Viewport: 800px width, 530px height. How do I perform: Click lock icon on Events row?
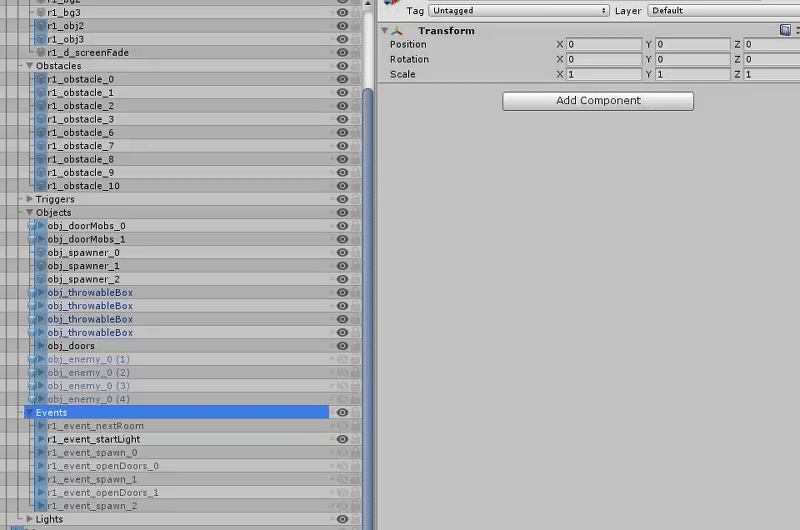click(x=356, y=412)
